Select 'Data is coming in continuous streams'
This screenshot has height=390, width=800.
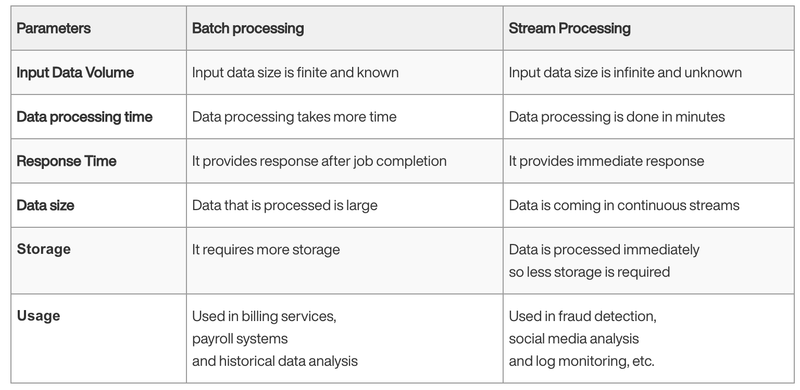624,205
